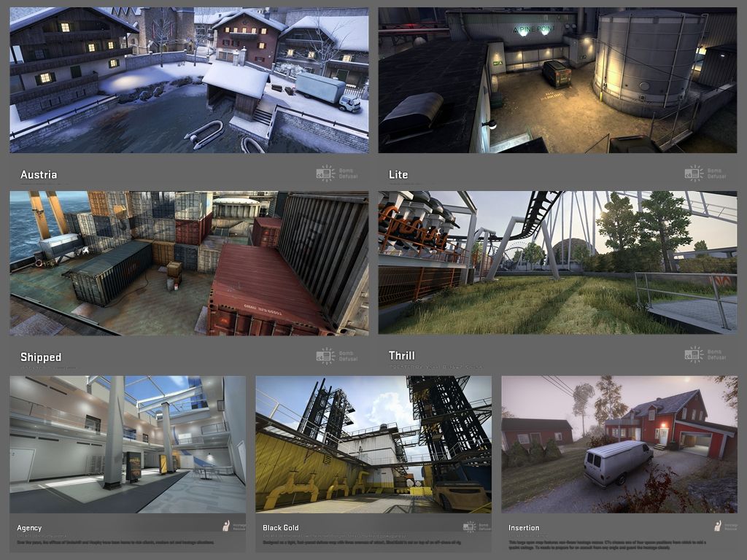Open the Insertion red house map image
The width and height of the screenshot is (747, 560).
[x=619, y=445]
